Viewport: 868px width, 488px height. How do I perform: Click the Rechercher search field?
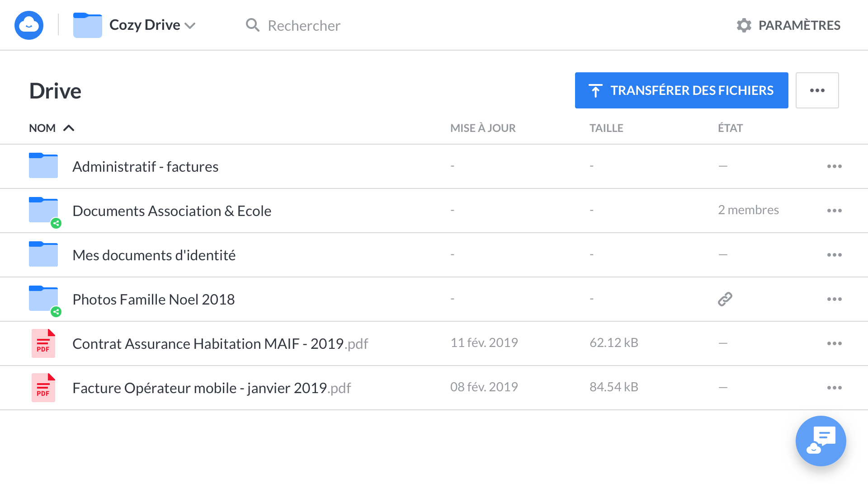click(x=304, y=26)
